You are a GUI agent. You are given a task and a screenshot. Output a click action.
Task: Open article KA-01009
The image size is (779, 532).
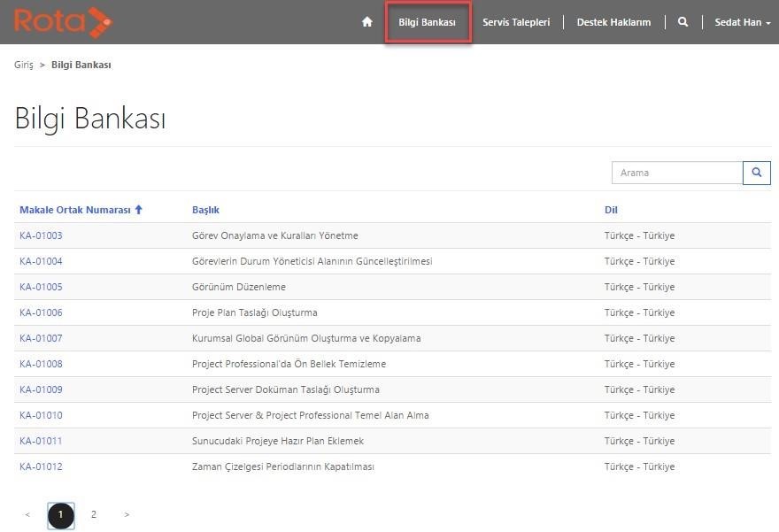pos(42,389)
